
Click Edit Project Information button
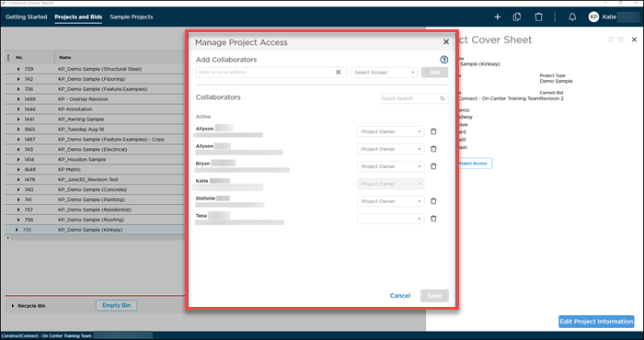[596, 322]
